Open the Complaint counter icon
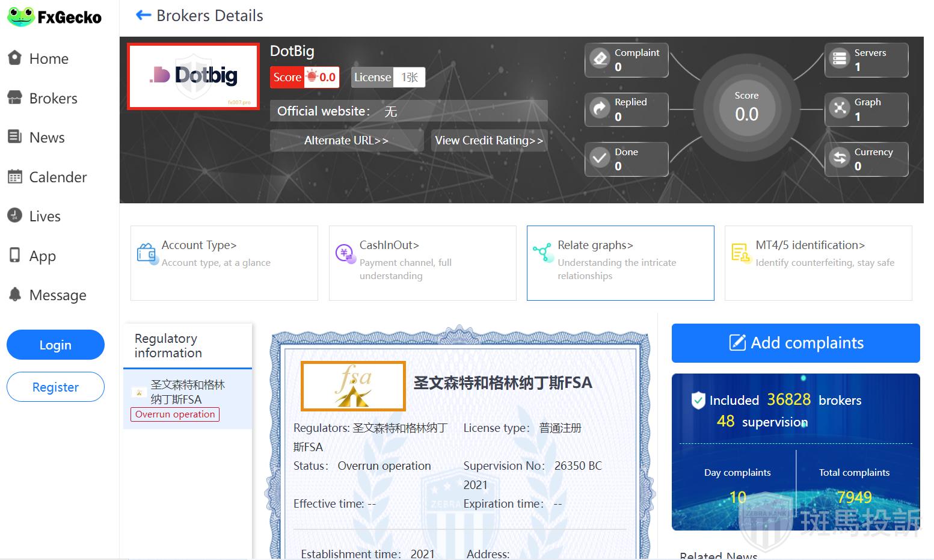Viewport: 934px width, 560px height. tap(600, 59)
